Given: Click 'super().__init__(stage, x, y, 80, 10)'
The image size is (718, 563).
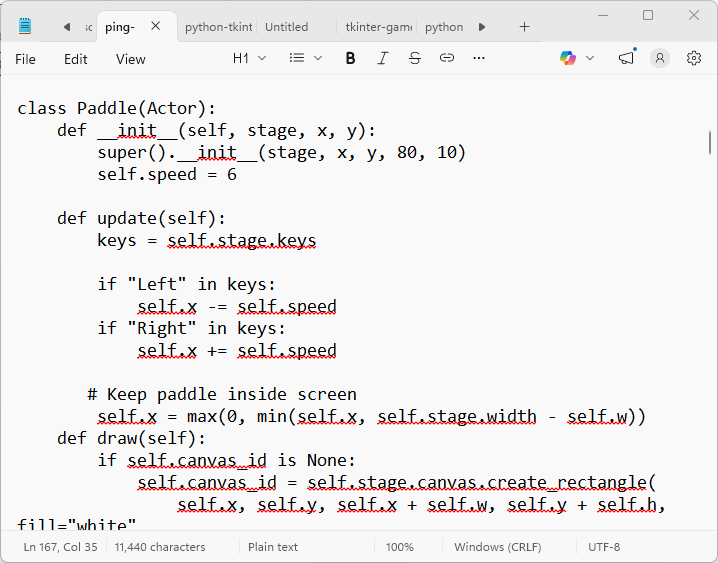Looking at the screenshot, I should pyautogui.click(x=282, y=152).
